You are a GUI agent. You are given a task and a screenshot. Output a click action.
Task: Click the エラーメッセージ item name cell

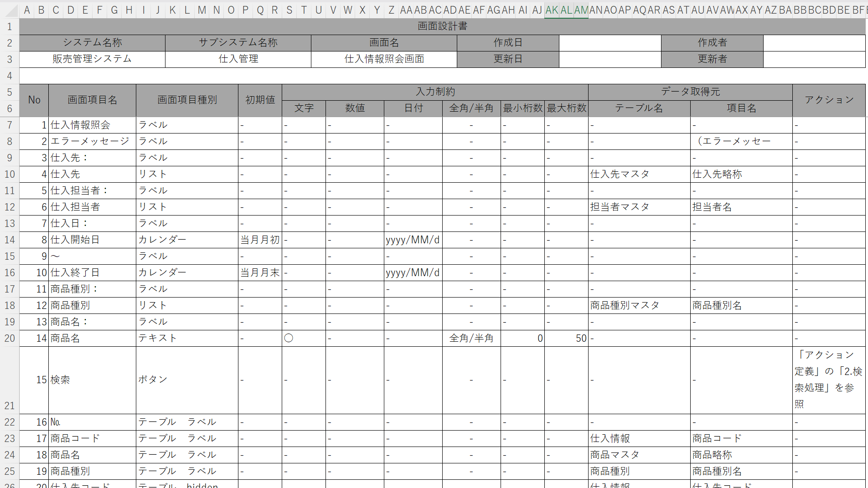(93, 141)
